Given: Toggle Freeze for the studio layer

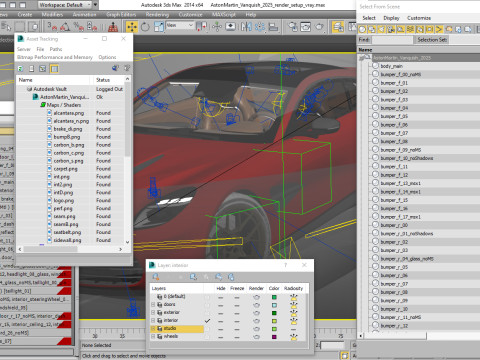Looking at the screenshot, I should [237, 329].
